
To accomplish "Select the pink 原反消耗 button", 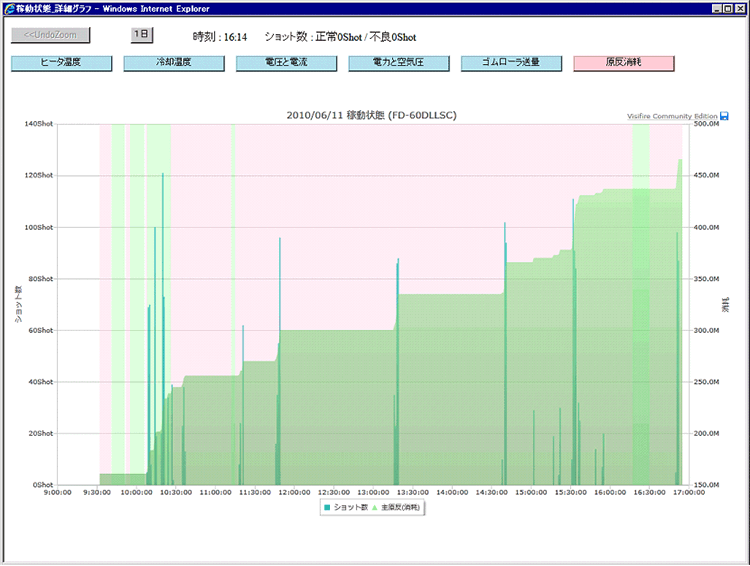I will point(624,63).
